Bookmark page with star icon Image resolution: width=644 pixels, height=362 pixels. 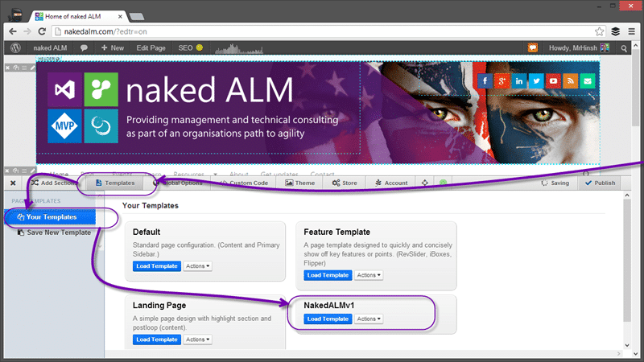pyautogui.click(x=599, y=31)
